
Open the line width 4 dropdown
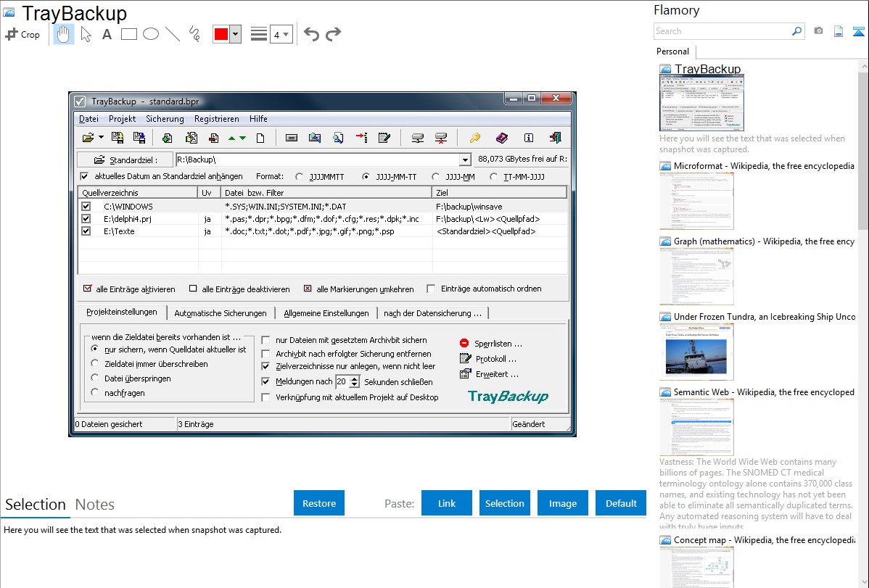tap(281, 34)
